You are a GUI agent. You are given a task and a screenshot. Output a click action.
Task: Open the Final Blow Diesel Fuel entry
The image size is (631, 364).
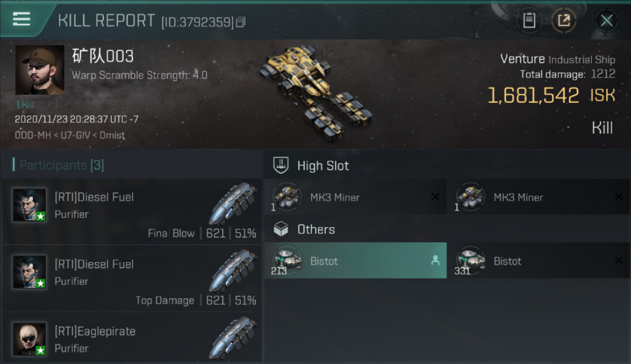coord(132,212)
